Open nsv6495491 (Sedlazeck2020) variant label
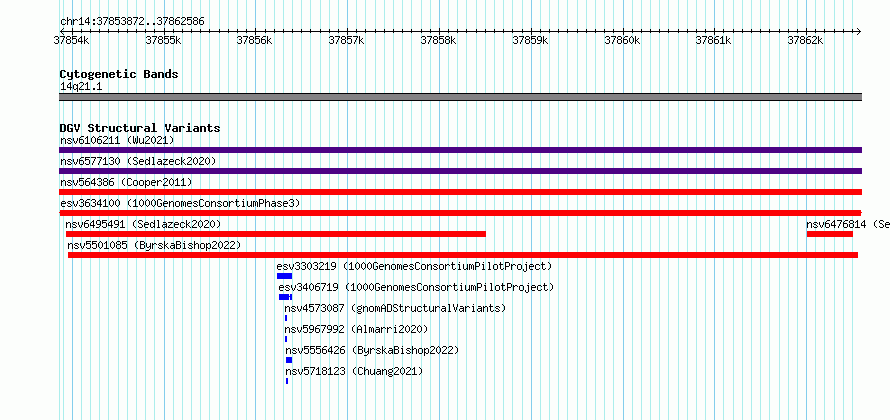This screenshot has height=420, width=890. point(143,224)
